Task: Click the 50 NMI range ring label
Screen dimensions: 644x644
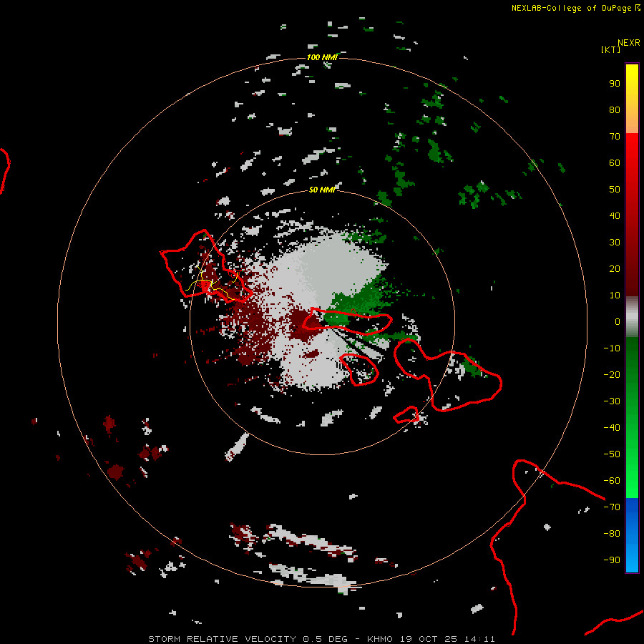Action: pos(321,190)
